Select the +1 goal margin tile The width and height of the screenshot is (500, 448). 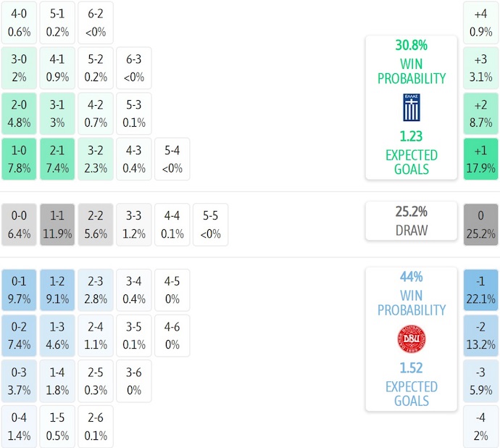point(480,159)
